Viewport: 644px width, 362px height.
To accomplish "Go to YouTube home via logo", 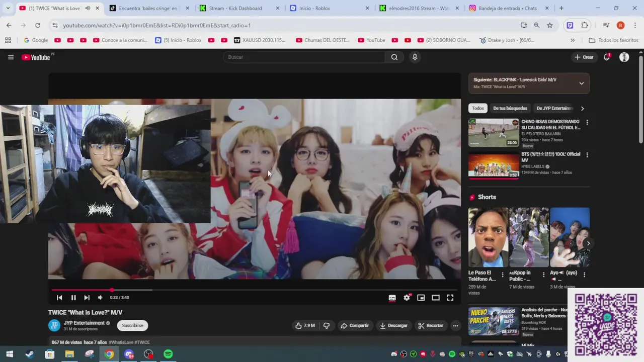I will pyautogui.click(x=36, y=57).
